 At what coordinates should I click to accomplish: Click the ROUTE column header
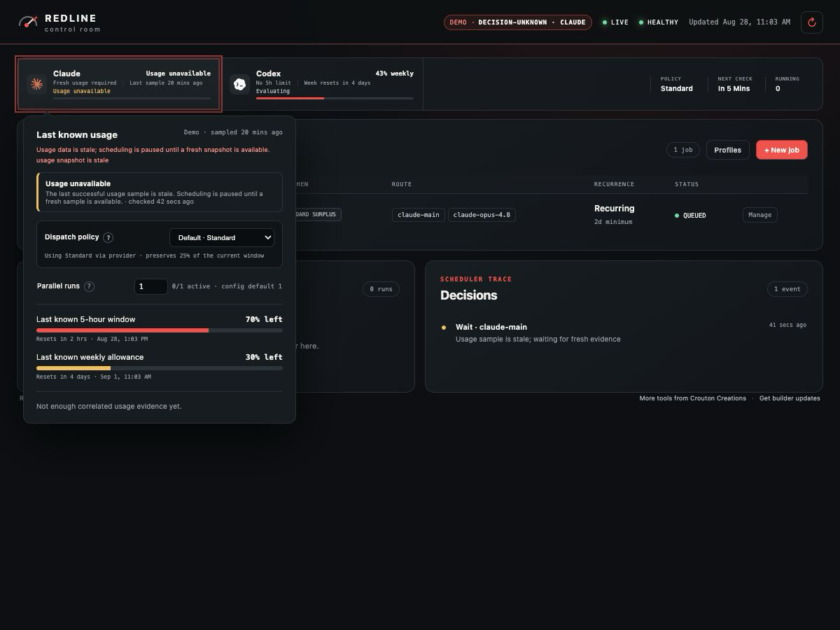point(402,184)
